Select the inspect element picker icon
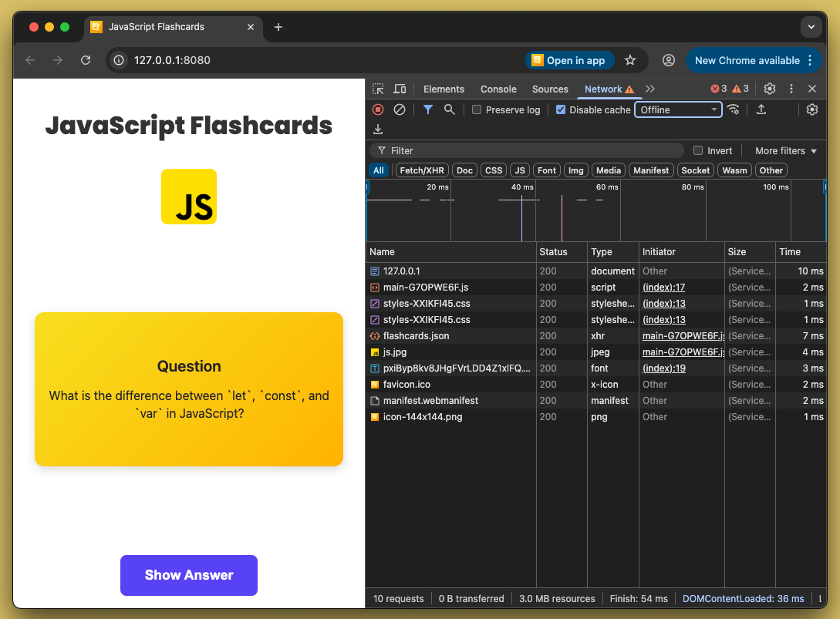The width and height of the screenshot is (840, 619). (x=378, y=89)
